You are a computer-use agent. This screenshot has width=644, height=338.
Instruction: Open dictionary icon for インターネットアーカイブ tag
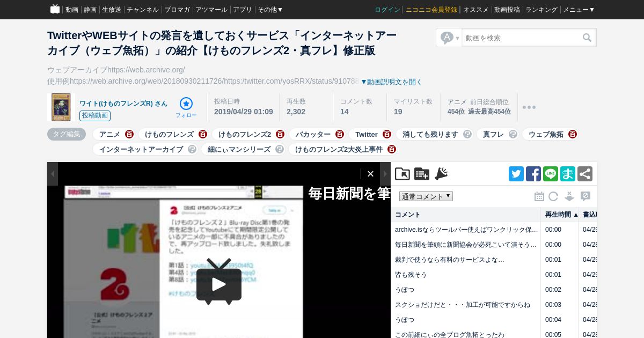coord(192,149)
